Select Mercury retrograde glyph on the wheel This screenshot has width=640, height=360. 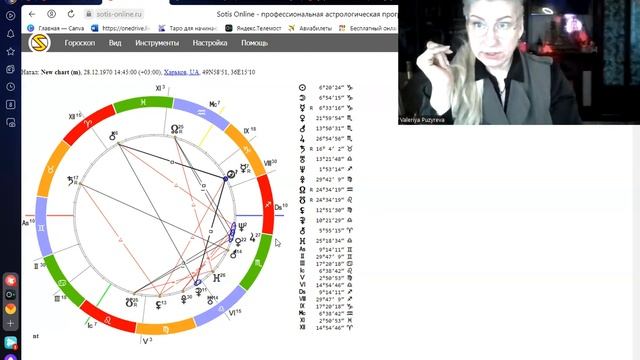click(244, 168)
